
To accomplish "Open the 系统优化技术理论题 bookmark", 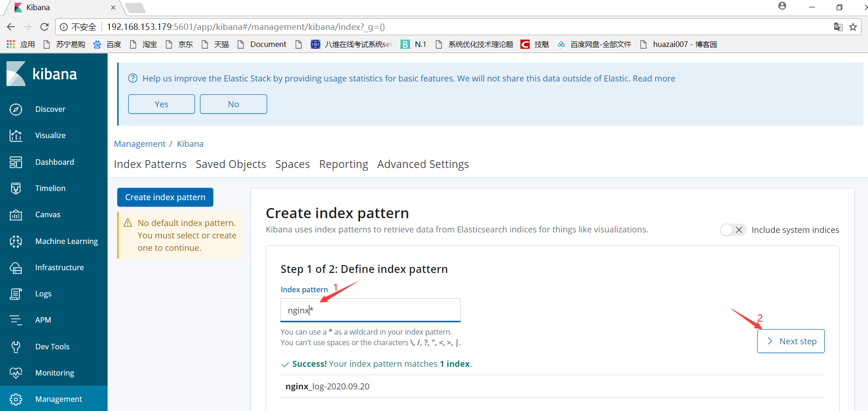I will pos(474,44).
